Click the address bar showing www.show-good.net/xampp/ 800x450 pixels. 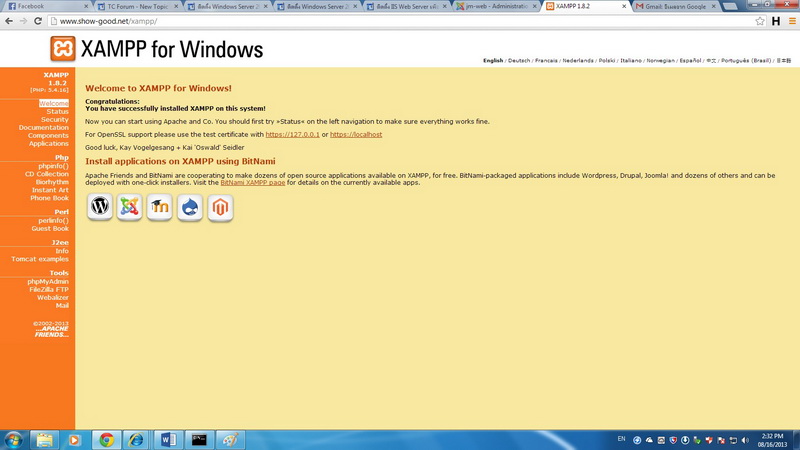401,21
